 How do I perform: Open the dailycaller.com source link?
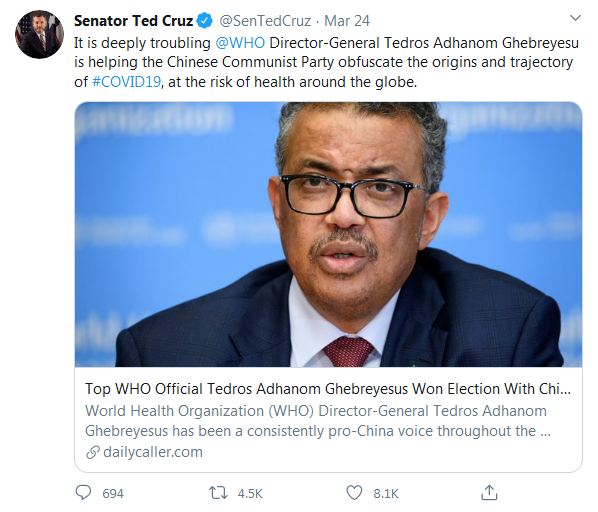[x=153, y=452]
